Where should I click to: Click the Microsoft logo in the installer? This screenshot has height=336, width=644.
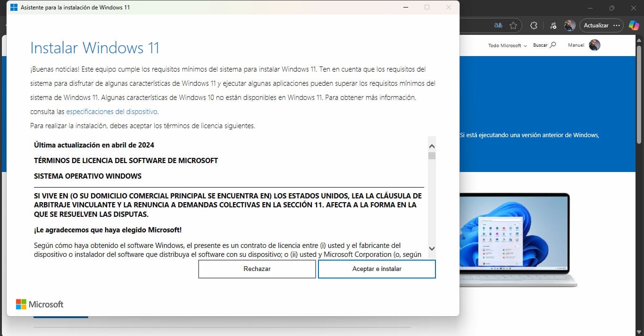(x=40, y=304)
